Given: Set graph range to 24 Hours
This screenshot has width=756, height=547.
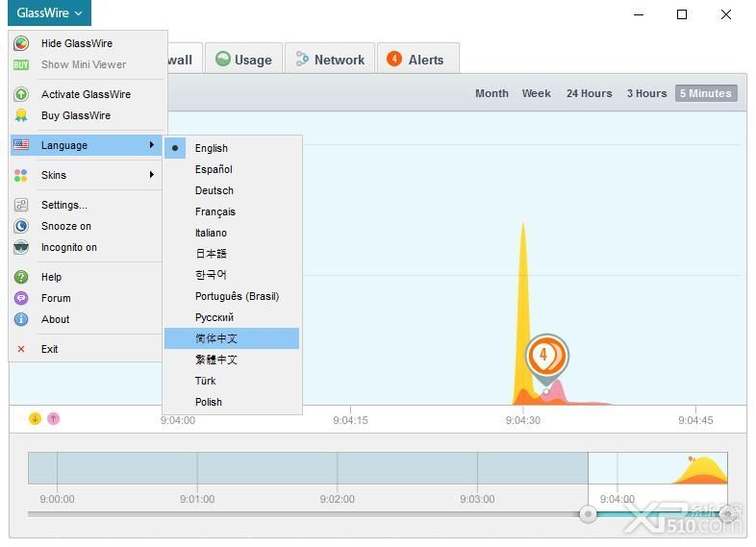Looking at the screenshot, I should click(x=590, y=93).
